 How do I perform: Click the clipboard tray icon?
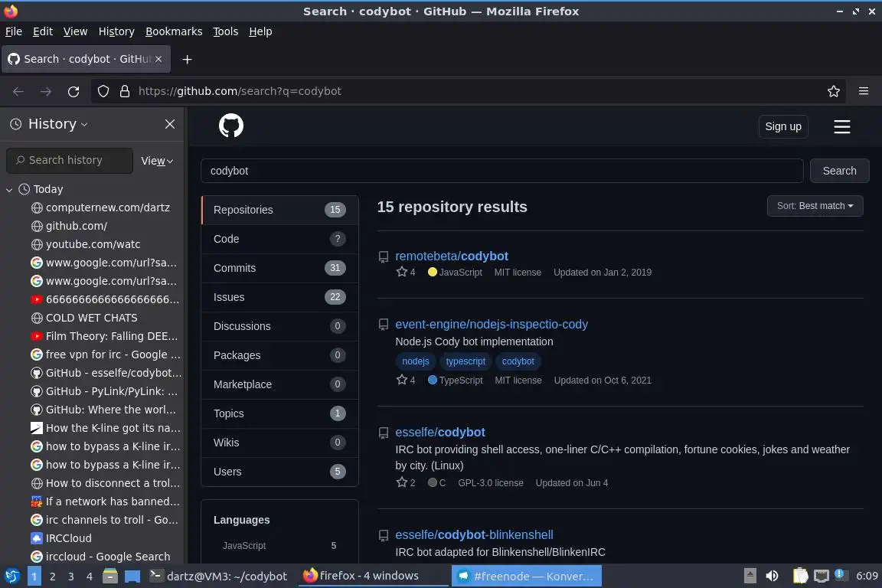coord(800,576)
